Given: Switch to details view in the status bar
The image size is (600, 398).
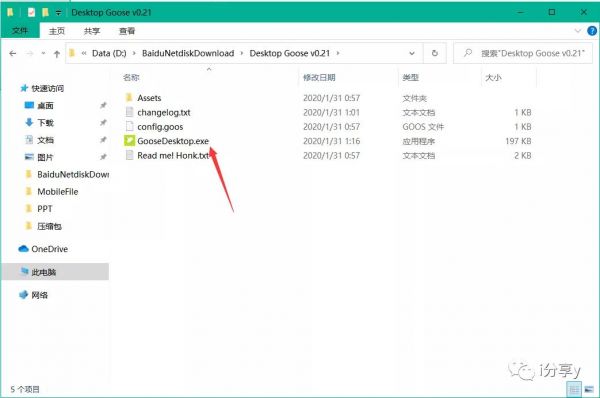Looking at the screenshot, I should click(x=574, y=390).
